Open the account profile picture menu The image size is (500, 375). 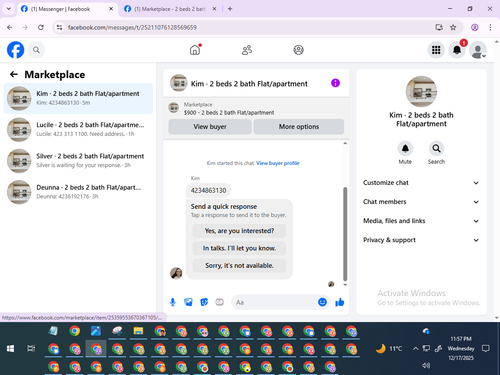478,50
